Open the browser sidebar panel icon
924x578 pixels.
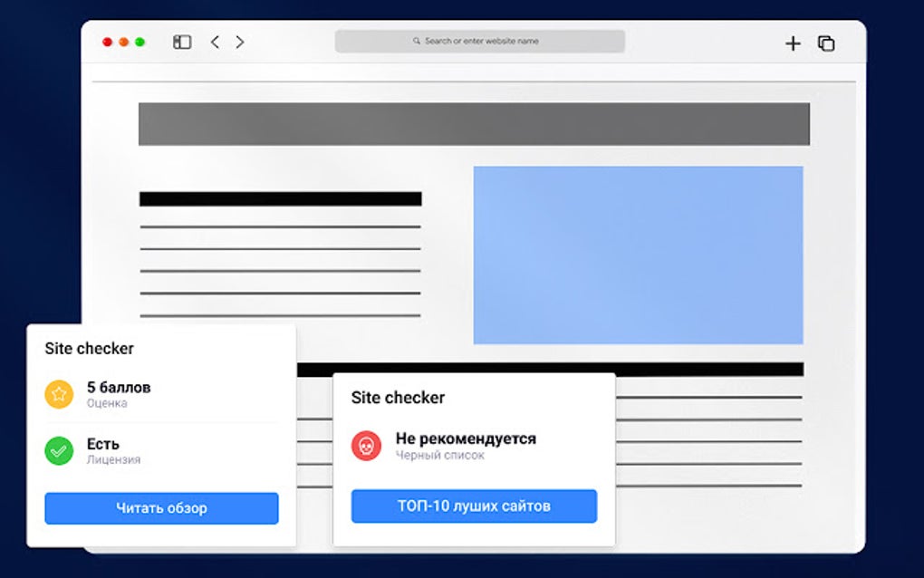182,42
